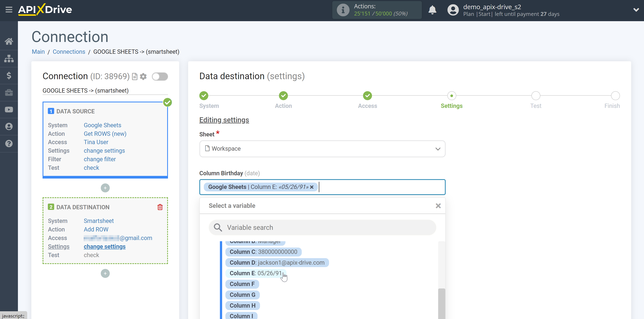Select variable Column I
This screenshot has width=644, height=319.
[241, 316]
